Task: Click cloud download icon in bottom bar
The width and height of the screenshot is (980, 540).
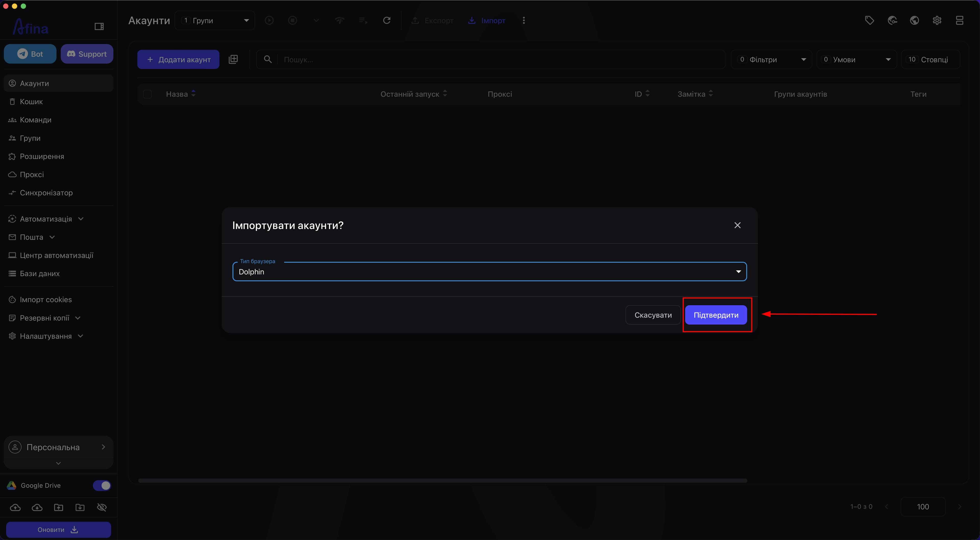Action: tap(37, 507)
